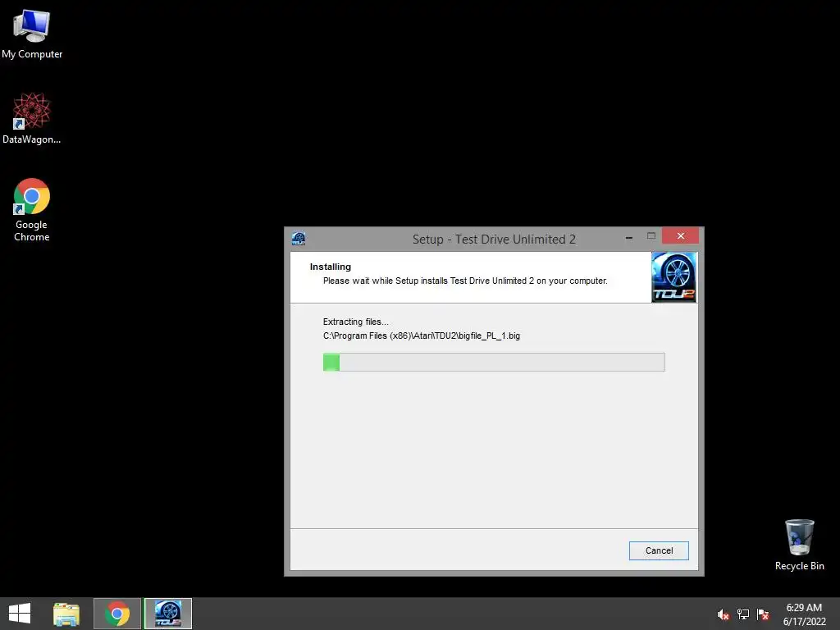Open the network tray icon
This screenshot has height=630, width=840.
[743, 614]
